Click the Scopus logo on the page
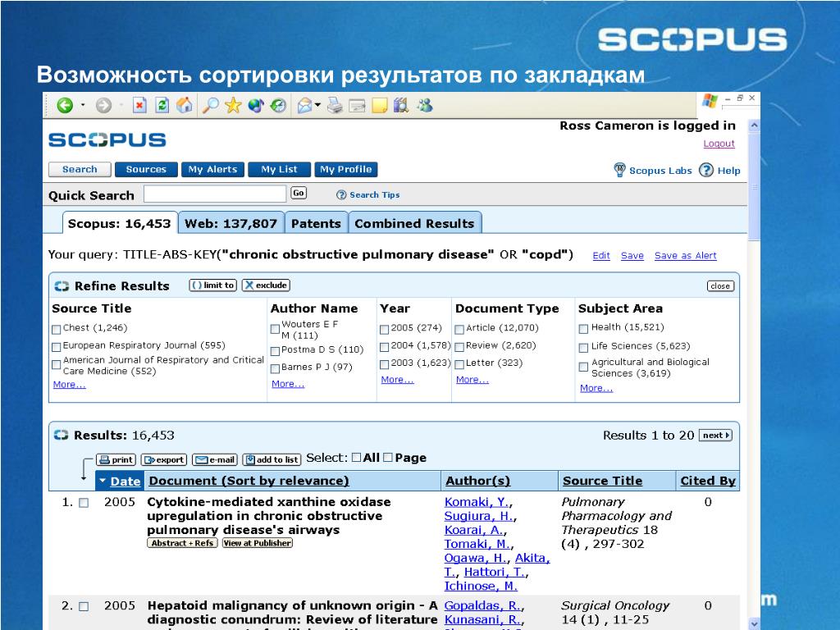The height and width of the screenshot is (630, 840). point(107,139)
